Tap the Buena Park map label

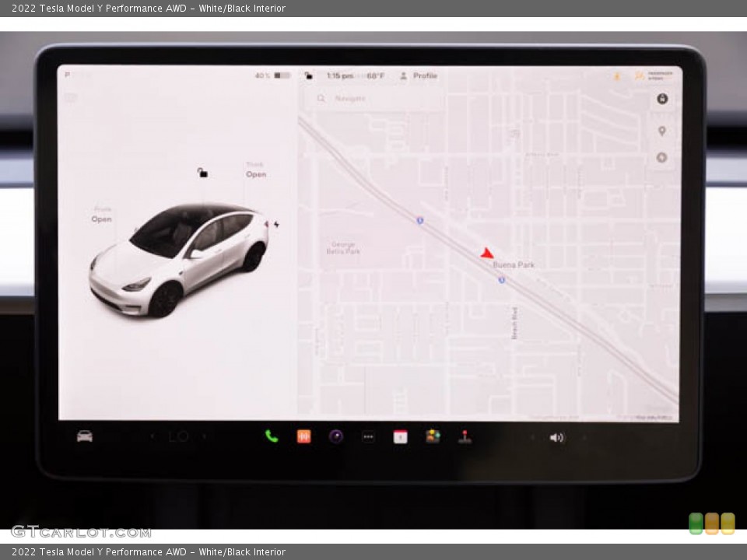[514, 264]
